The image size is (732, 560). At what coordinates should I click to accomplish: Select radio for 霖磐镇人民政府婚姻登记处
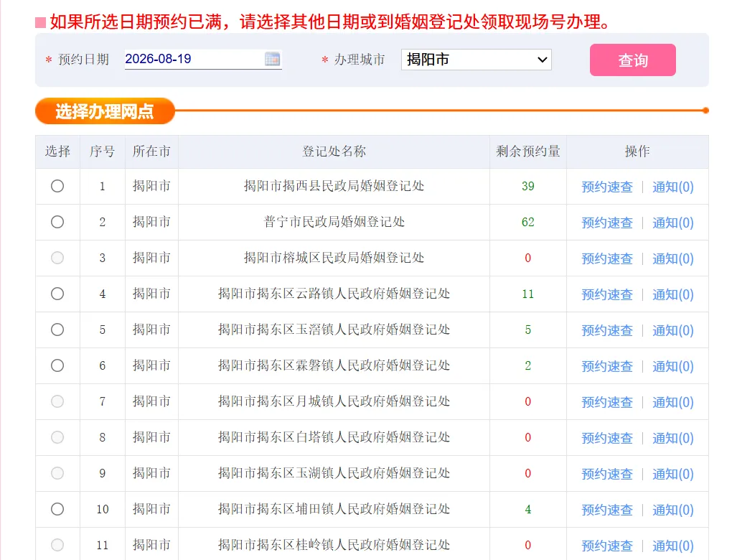click(x=57, y=365)
